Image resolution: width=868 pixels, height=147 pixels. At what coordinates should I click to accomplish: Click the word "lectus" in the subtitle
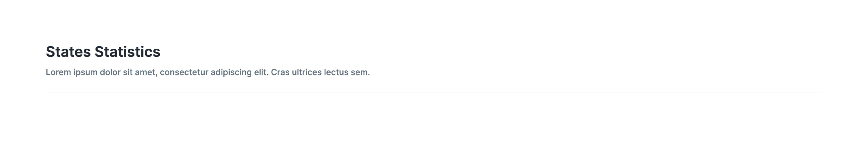(x=336, y=72)
